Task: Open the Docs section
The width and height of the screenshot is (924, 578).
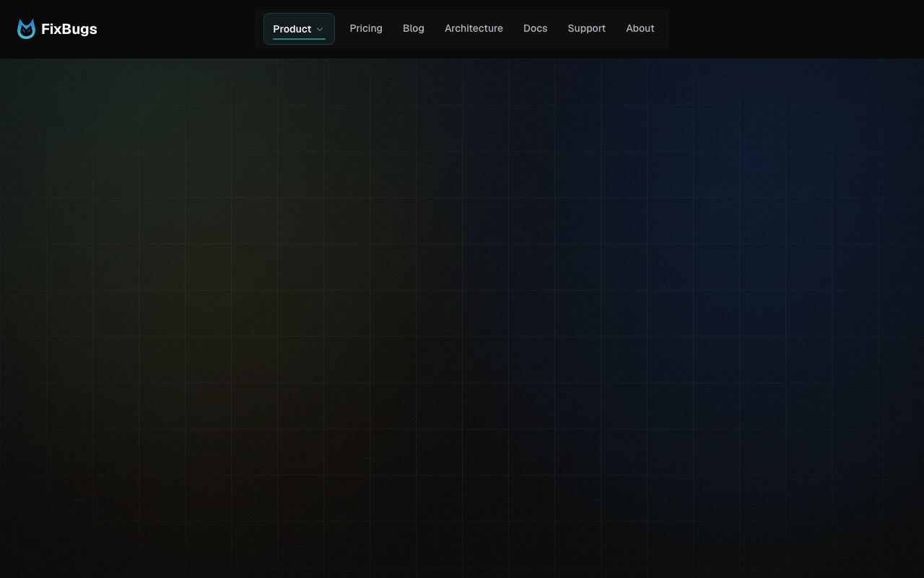Action: click(x=536, y=28)
